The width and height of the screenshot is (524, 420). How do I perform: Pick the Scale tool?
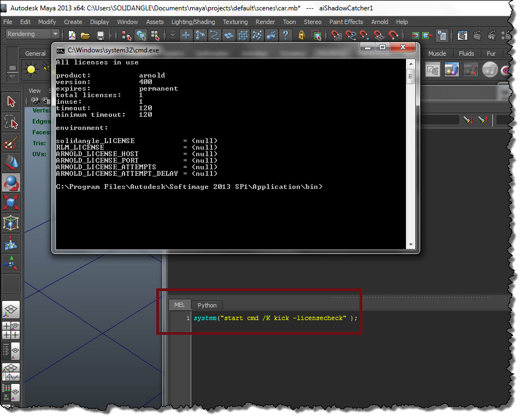click(x=11, y=203)
